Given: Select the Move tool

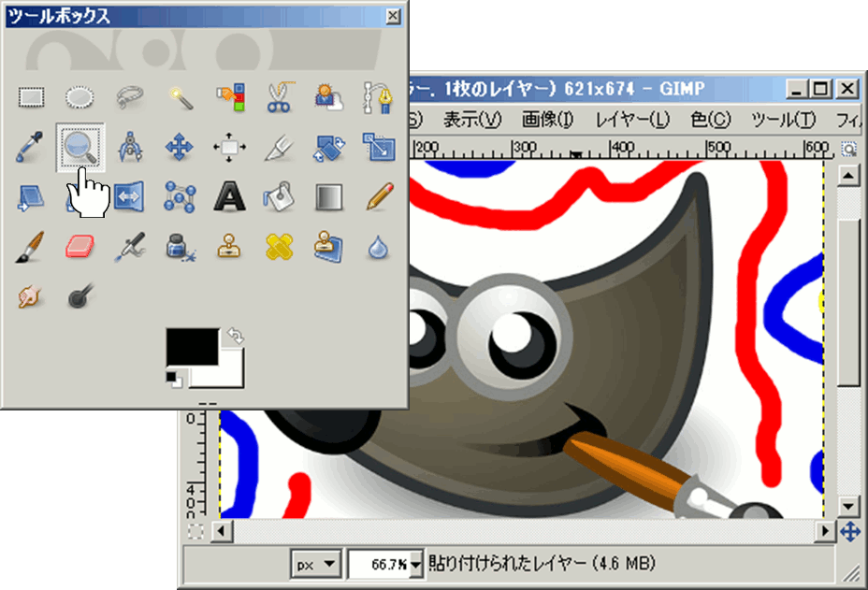Looking at the screenshot, I should [178, 146].
